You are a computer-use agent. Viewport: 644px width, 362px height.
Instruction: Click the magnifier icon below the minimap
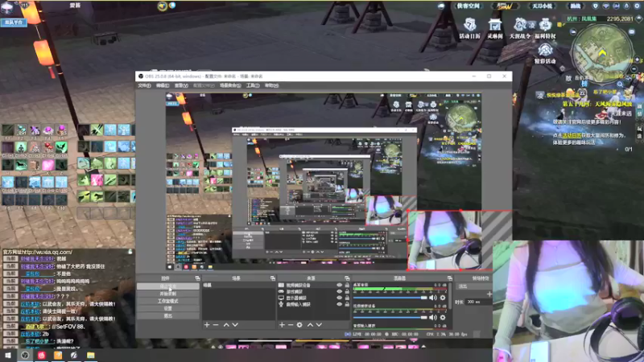(620, 84)
